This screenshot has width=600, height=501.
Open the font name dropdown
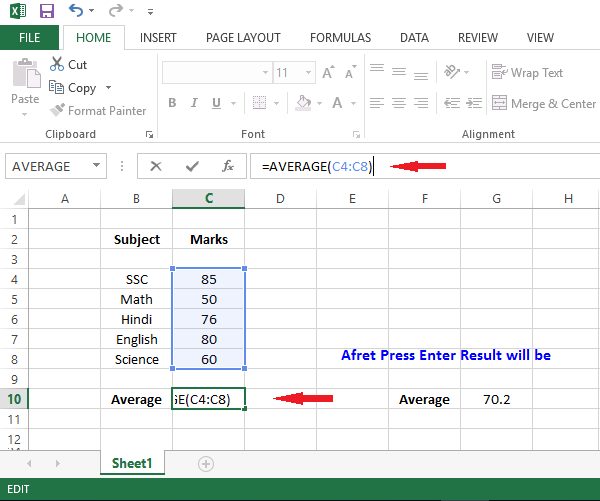click(265, 72)
